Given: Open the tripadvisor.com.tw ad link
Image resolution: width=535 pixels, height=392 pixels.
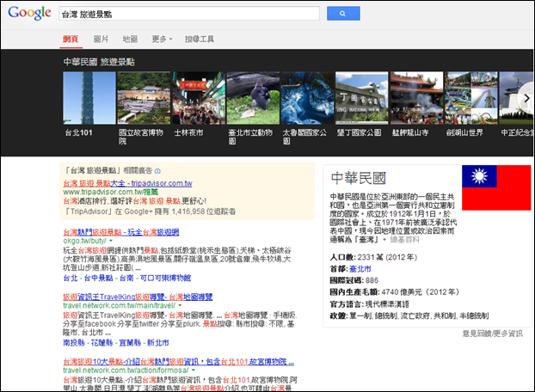Looking at the screenshot, I should click(x=127, y=183).
